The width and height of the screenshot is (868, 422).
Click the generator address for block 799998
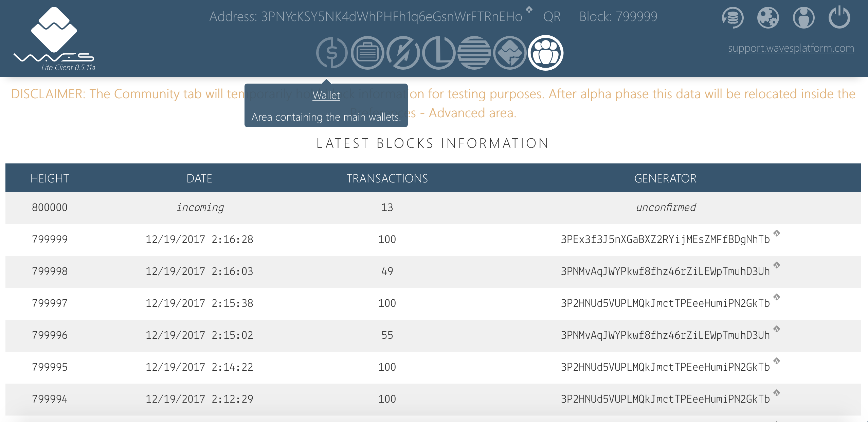665,271
